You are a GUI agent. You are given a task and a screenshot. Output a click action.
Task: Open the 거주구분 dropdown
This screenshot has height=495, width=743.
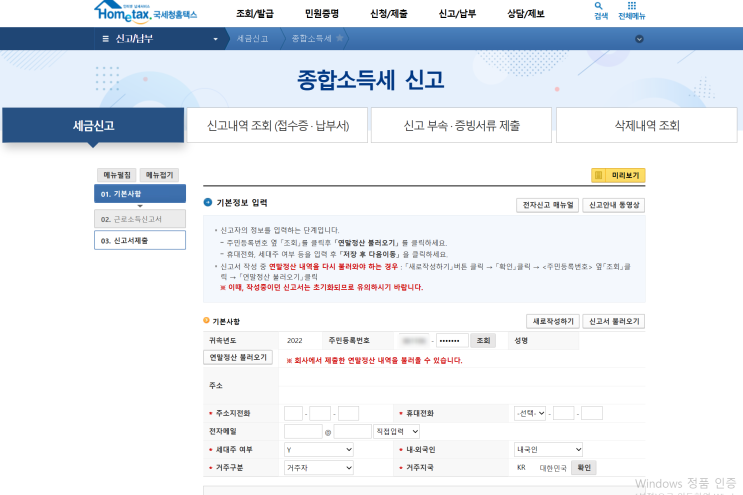coord(319,468)
